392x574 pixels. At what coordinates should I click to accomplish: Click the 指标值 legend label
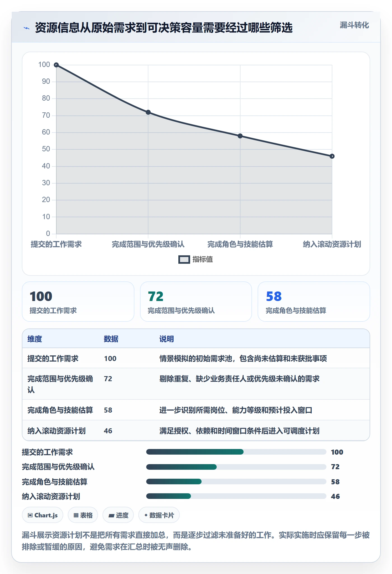click(x=203, y=260)
